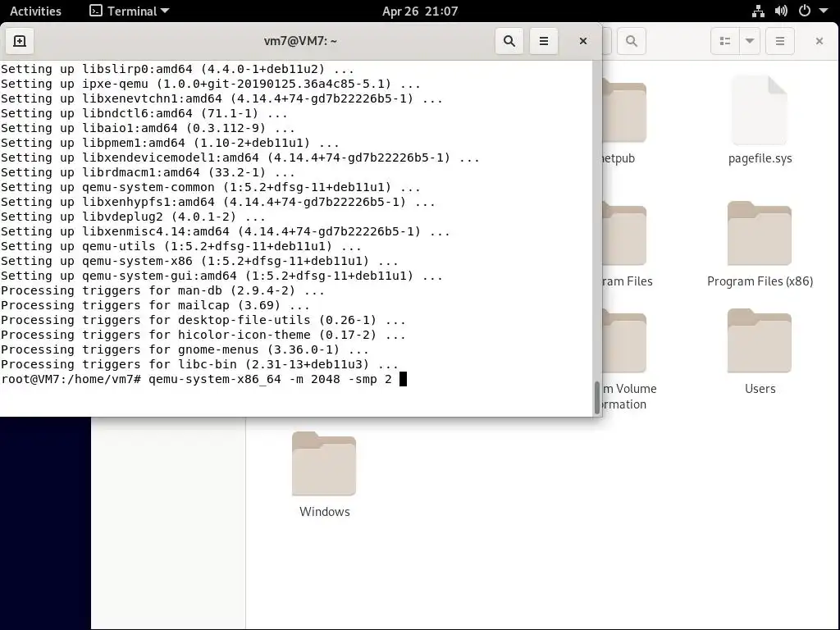
Task: Click the 'Setting up libslirp0:amd64' line
Action: coord(177,69)
